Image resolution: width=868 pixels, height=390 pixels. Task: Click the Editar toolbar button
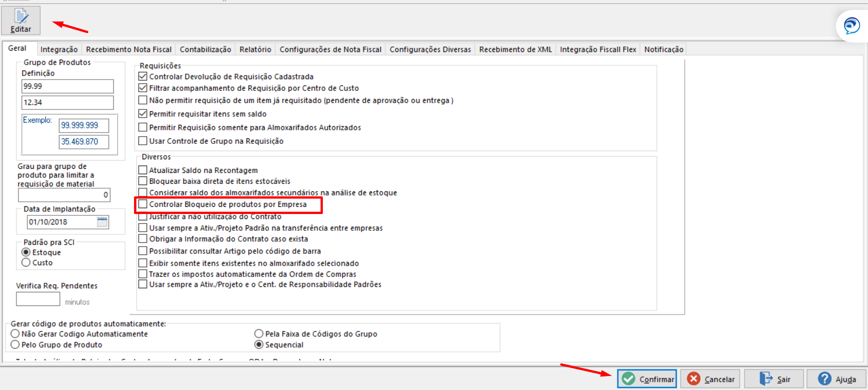pyautogui.click(x=21, y=20)
